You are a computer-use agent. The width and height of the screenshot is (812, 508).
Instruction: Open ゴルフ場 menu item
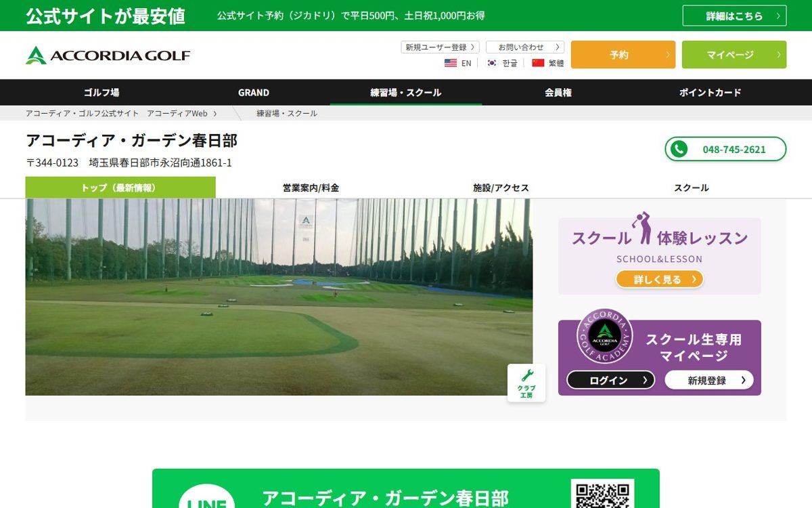coord(101,92)
